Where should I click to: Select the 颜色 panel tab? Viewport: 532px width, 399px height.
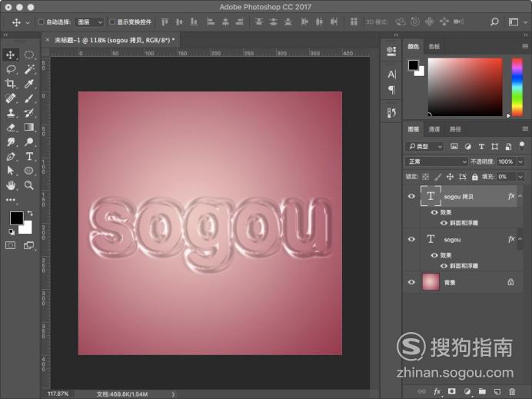(414, 46)
